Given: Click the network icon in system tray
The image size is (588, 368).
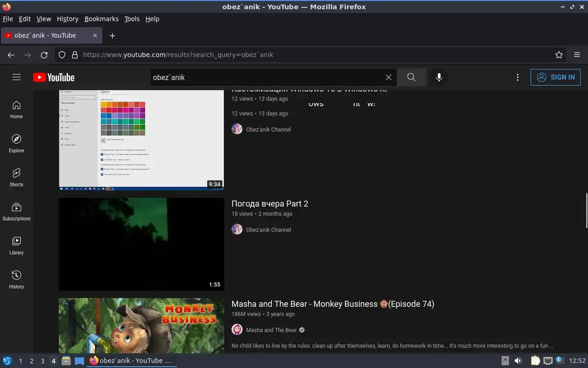Looking at the screenshot, I should [548, 361].
